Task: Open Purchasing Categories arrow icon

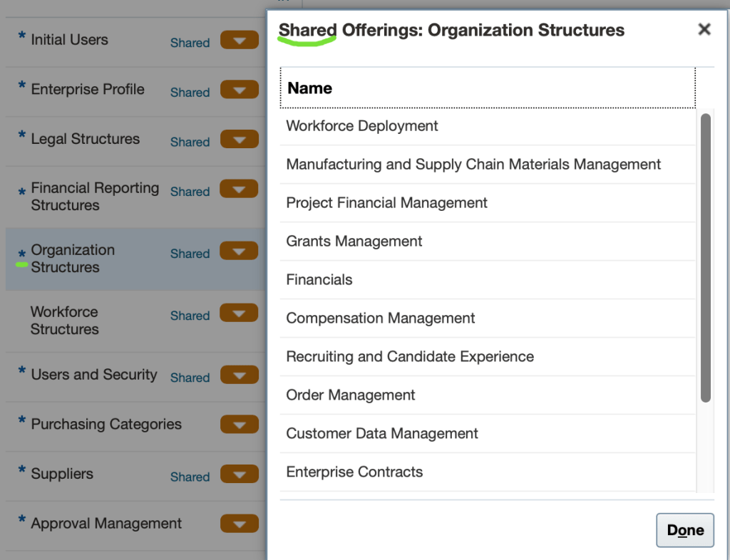Action: coord(239,425)
